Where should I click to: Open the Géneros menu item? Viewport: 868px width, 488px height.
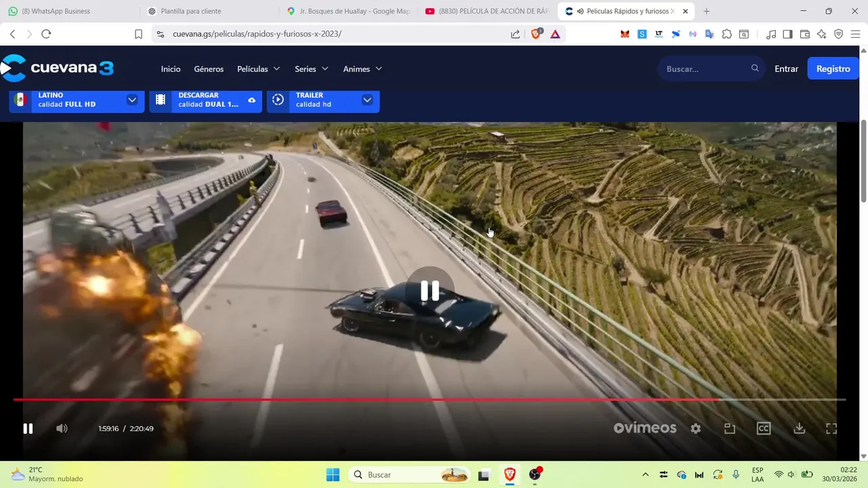209,69
